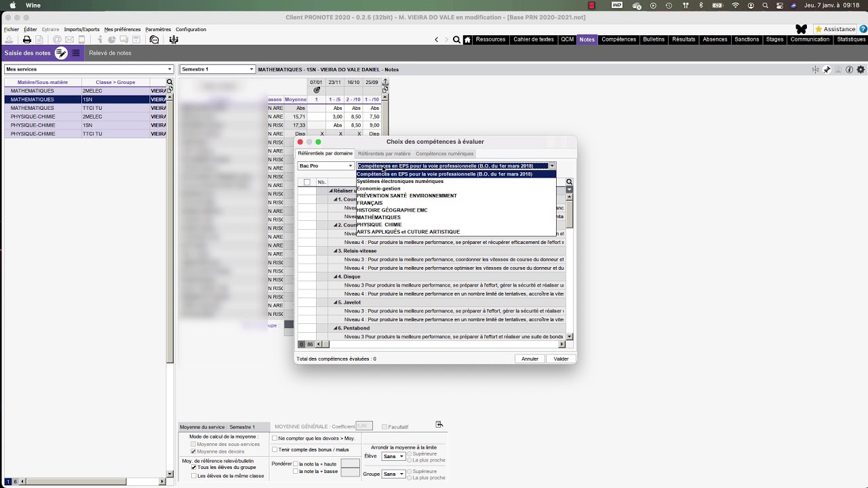
Task: Search the services list with the magnifier icon
Action: coord(170,82)
